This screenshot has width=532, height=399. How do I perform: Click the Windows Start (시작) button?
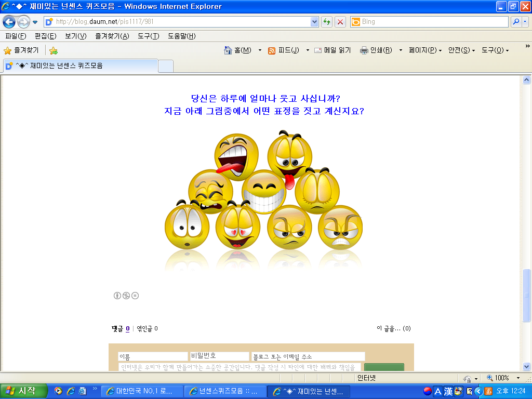coord(22,391)
